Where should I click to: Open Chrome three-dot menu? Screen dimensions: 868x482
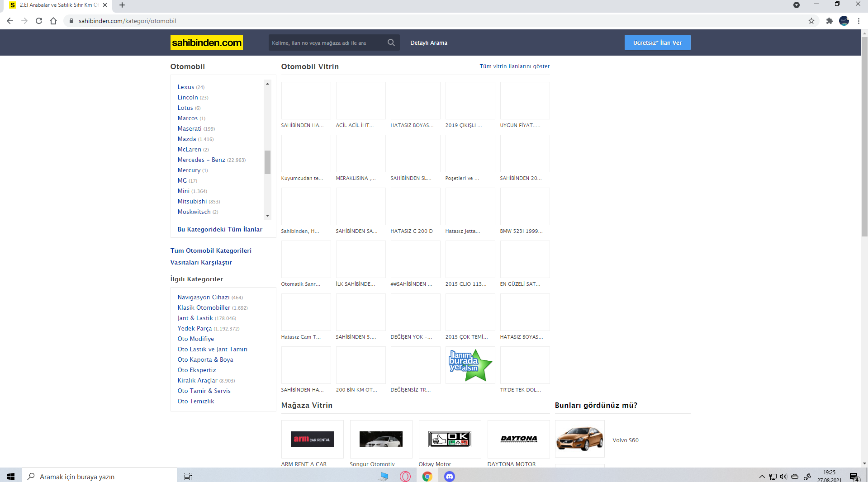[859, 21]
